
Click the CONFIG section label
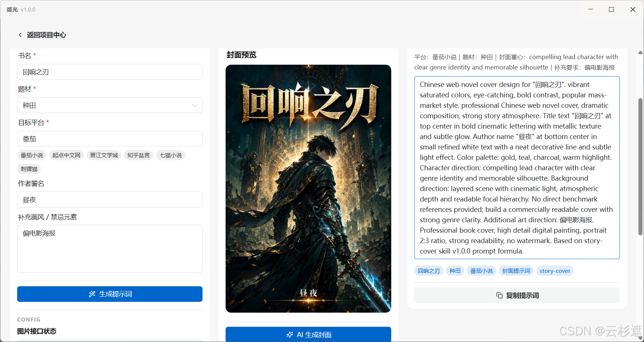29,319
